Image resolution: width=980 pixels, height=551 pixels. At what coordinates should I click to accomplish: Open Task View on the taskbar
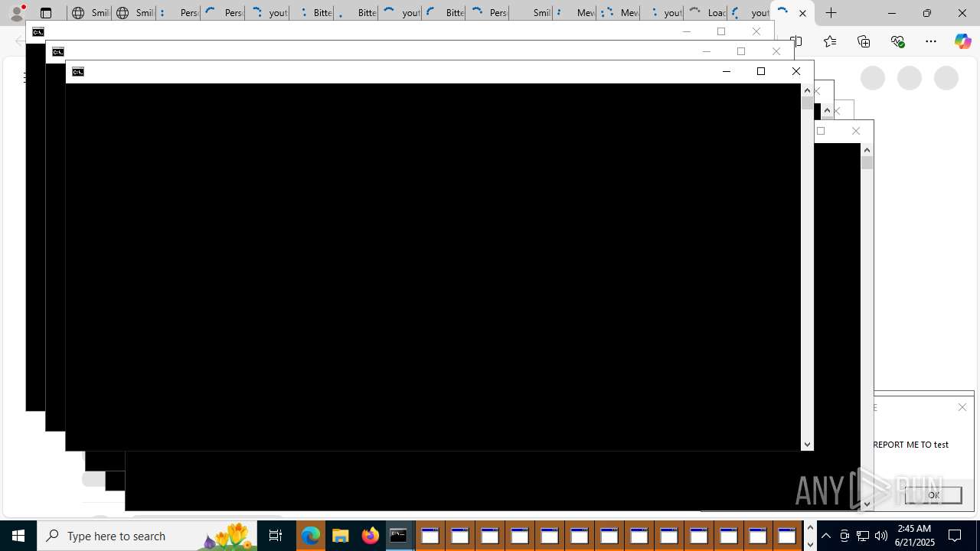click(276, 536)
